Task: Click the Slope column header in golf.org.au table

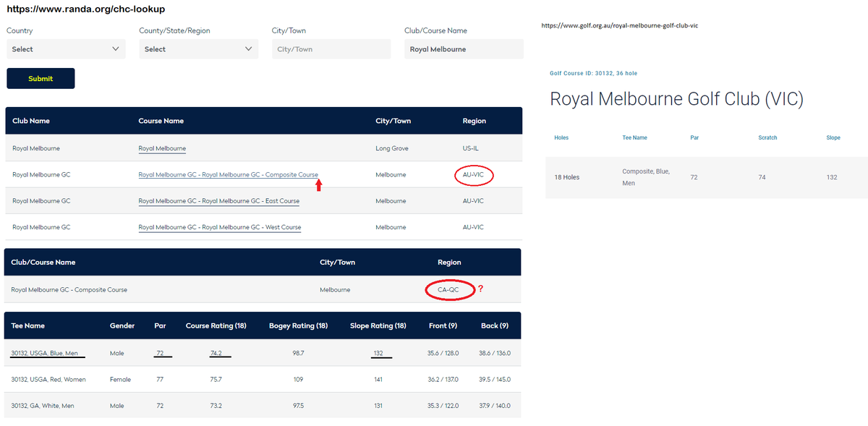Action: [x=833, y=137]
